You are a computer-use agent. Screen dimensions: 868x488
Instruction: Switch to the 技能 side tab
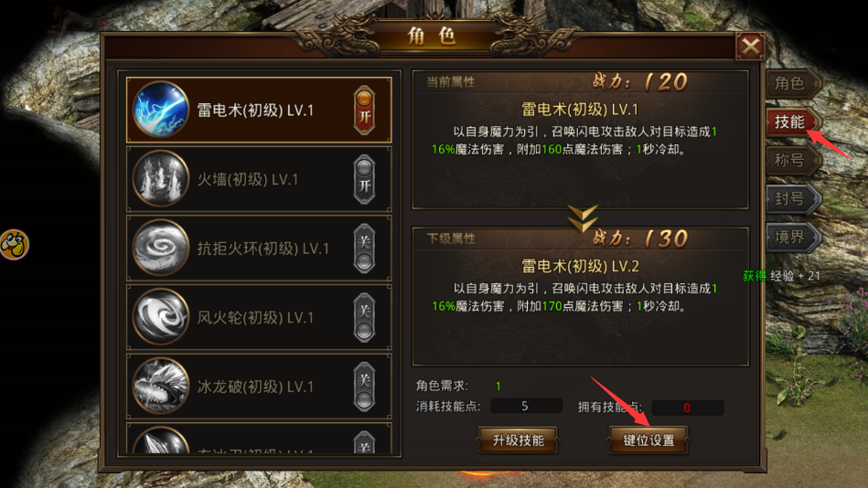point(792,122)
